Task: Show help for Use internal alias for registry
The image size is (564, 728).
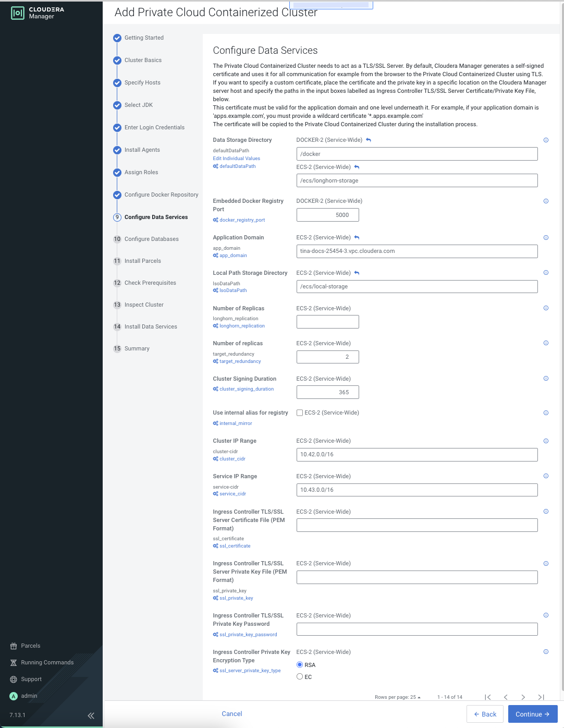Action: (546, 412)
